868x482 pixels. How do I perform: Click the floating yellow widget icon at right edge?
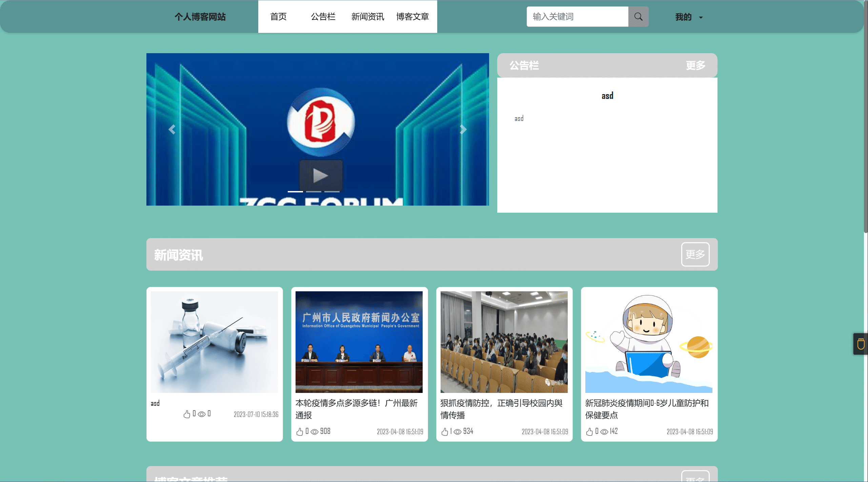(x=861, y=344)
